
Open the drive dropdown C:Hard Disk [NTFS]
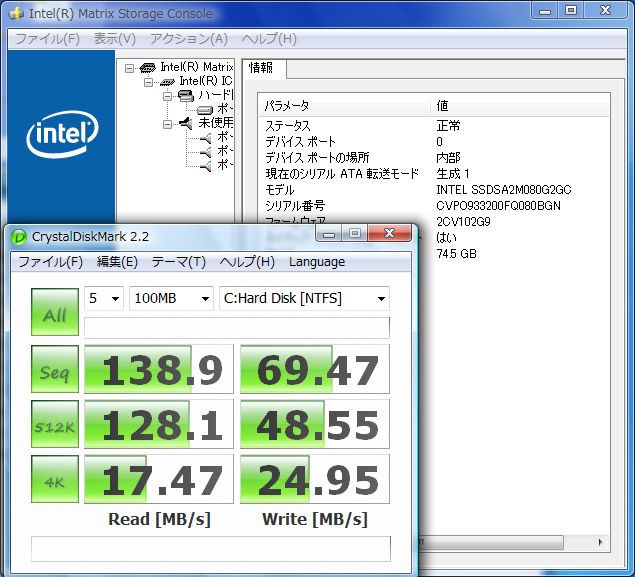click(x=304, y=298)
